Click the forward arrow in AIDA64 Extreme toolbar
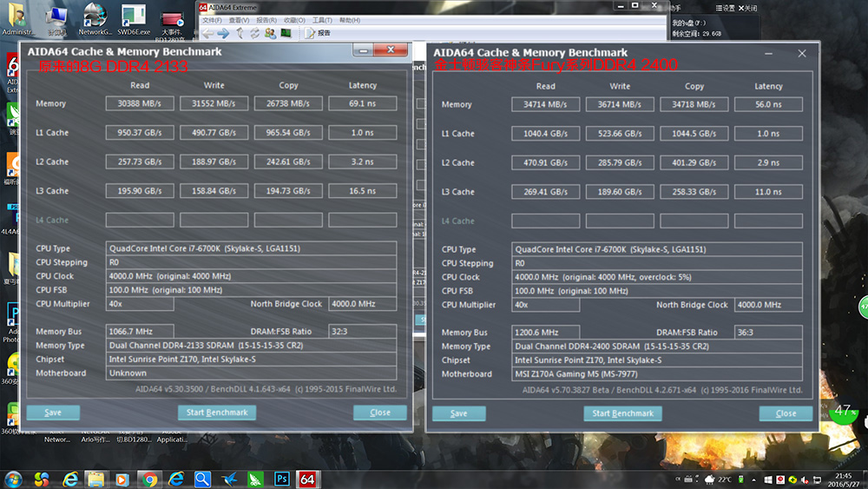The width and height of the screenshot is (868, 489). coord(223,33)
